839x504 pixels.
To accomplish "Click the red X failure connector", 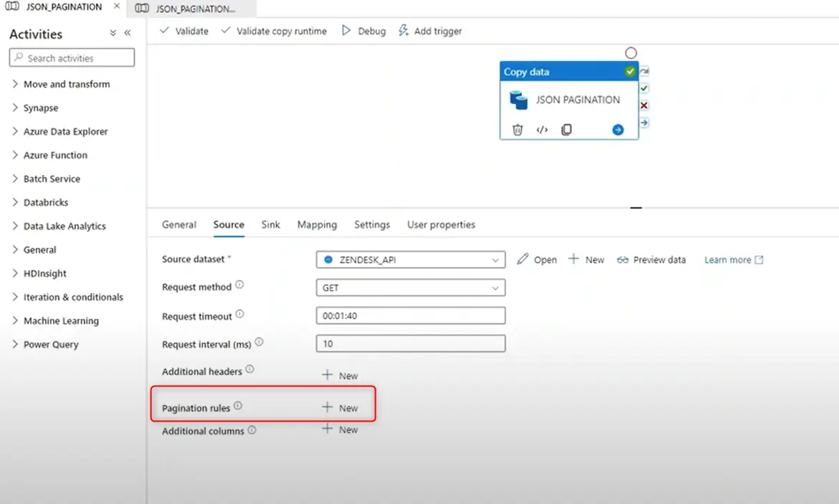I will [644, 105].
